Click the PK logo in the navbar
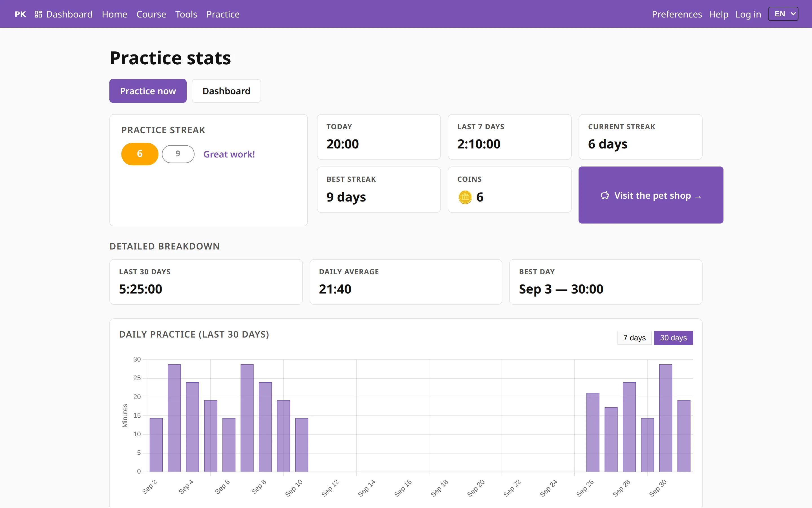The height and width of the screenshot is (508, 812). click(20, 14)
